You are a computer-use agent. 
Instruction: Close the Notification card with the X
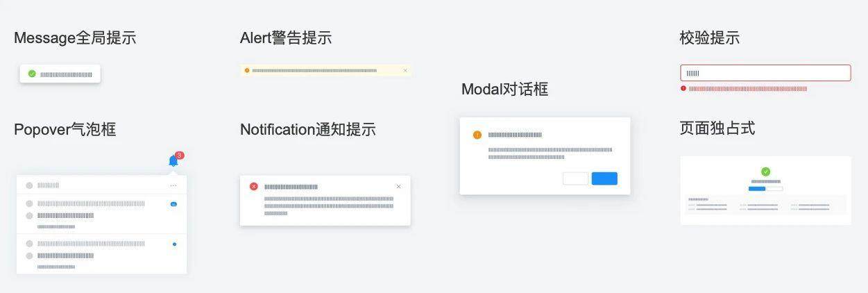[x=398, y=186]
